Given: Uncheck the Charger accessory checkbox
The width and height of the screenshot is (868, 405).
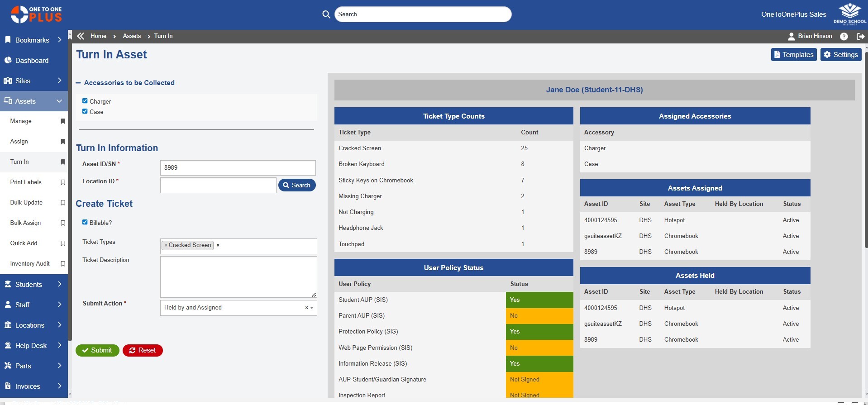Looking at the screenshot, I should click(85, 101).
